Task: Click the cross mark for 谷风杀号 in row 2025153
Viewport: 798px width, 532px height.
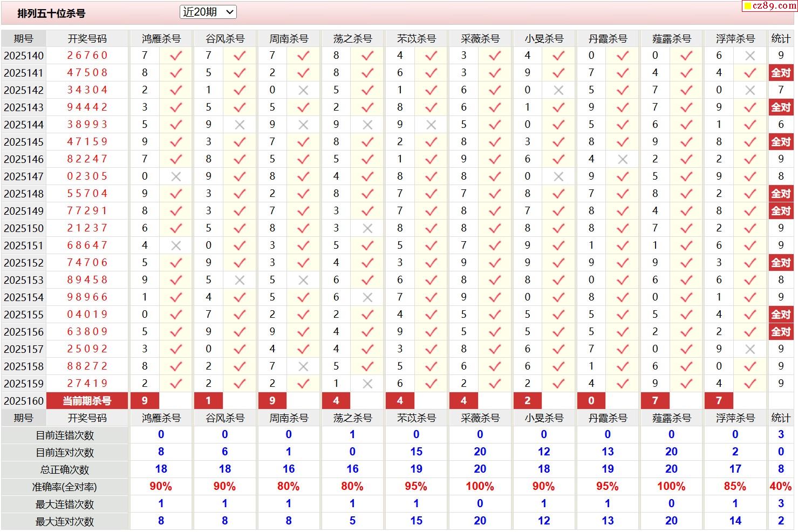Action: [240, 280]
